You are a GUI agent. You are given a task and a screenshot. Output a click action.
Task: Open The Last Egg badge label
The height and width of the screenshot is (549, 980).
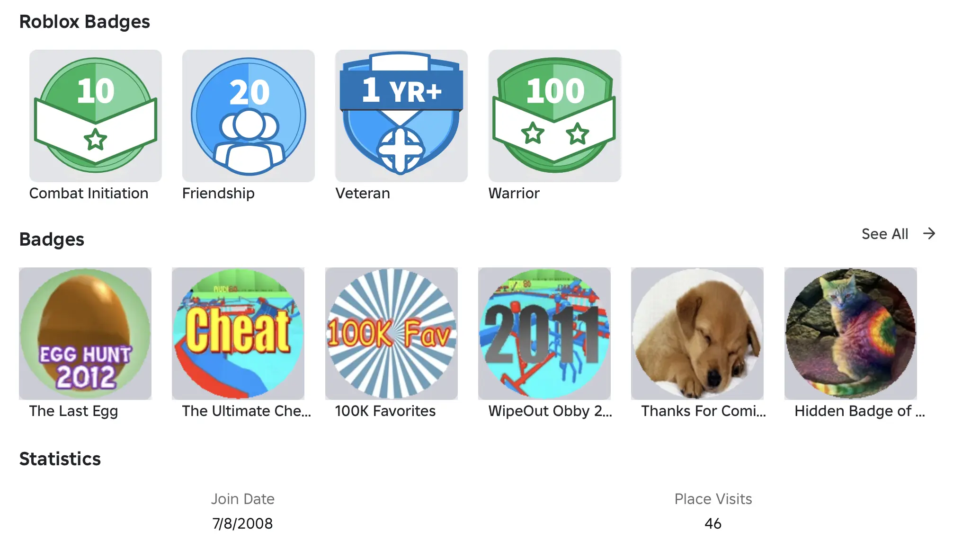(x=74, y=411)
